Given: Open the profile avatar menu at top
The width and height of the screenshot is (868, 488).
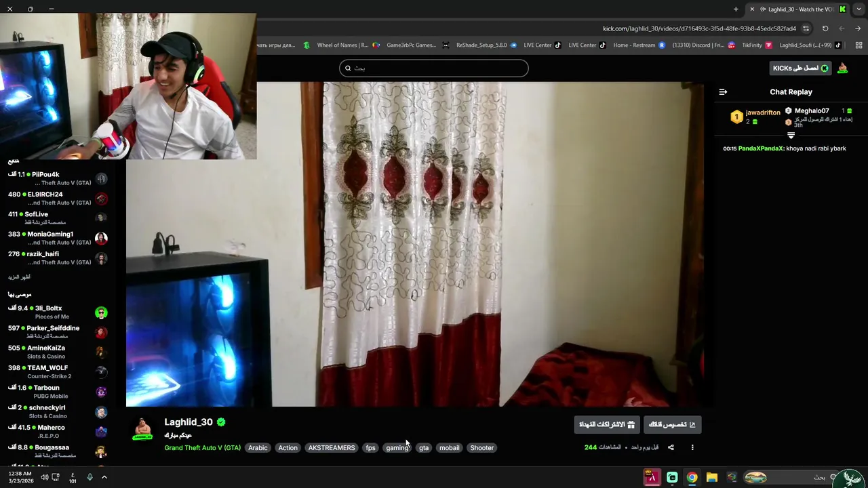Looking at the screenshot, I should (x=842, y=68).
